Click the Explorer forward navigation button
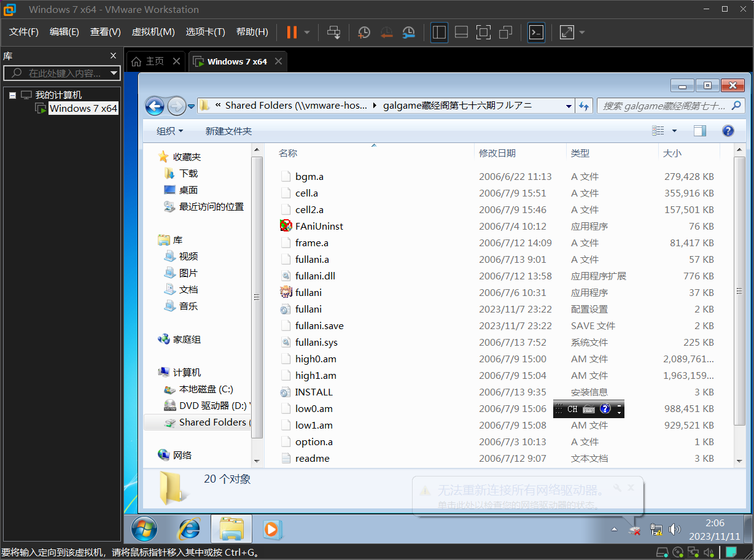Image resolution: width=754 pixels, height=560 pixels. [x=176, y=106]
